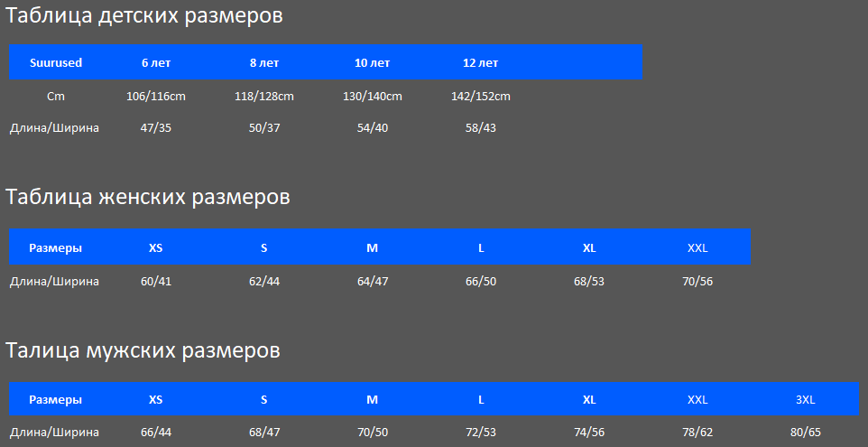Click the 'Cm' row label
This screenshot has width=868, height=447.
coord(56,97)
